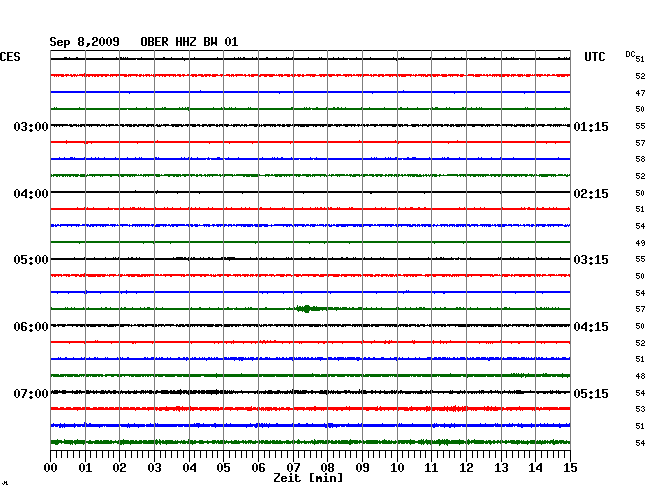Viewport: 650px width, 494px height.
Task: Click the station title "OBER HHZ BW 01"
Action: [189, 42]
